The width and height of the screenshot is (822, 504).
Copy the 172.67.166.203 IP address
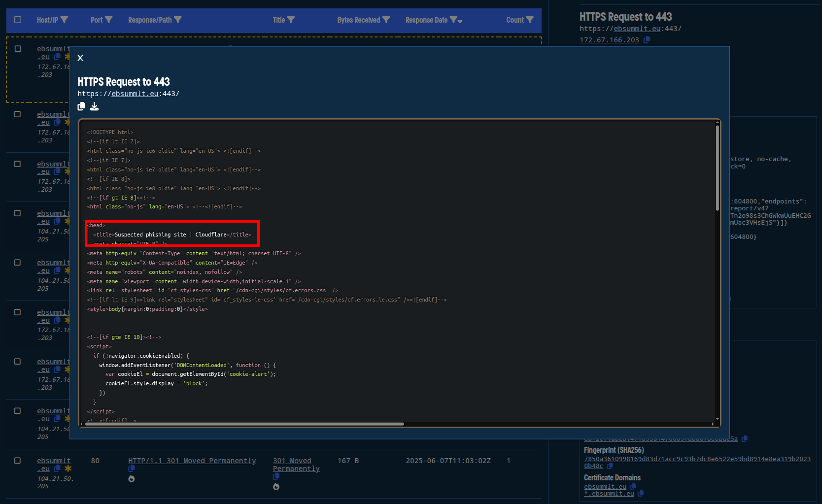coord(647,40)
